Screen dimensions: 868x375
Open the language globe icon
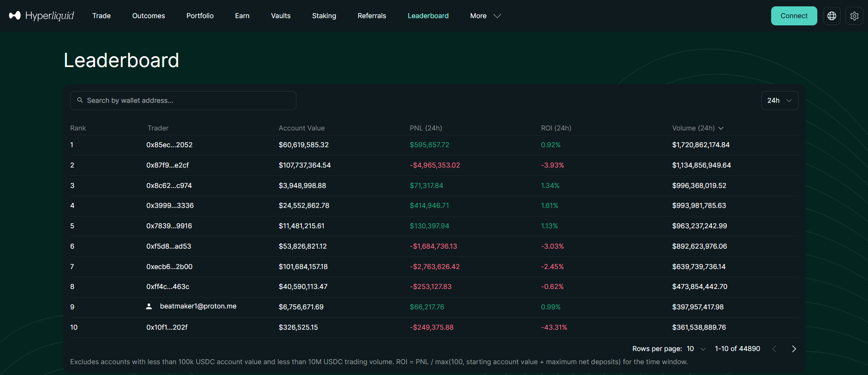pos(832,16)
